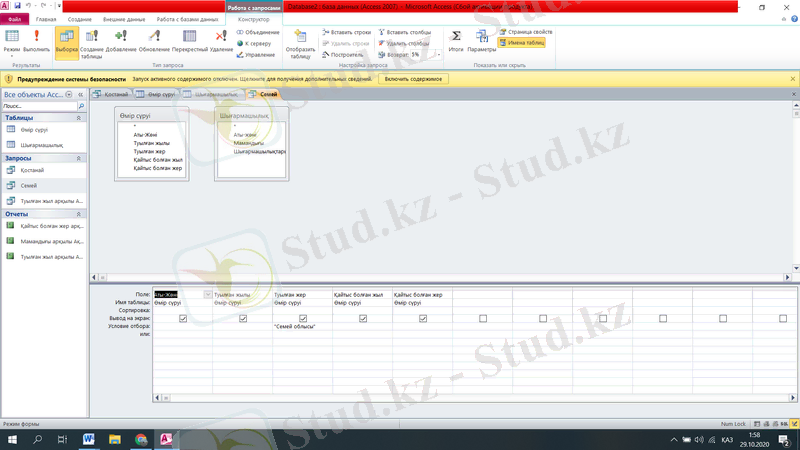Select Объединение union query
Screen dimensions: 800x450
click(258, 32)
